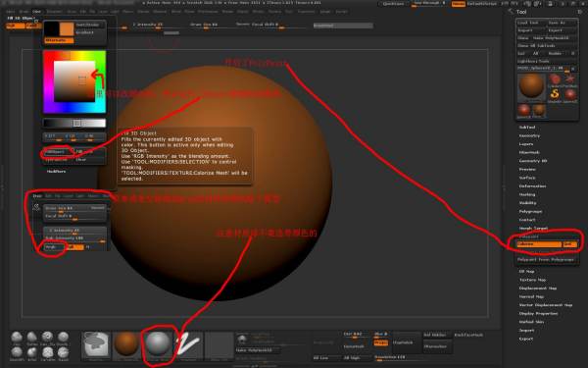Click inside the color picker saturation square
The width and height of the screenshot is (588, 368).
point(74,81)
